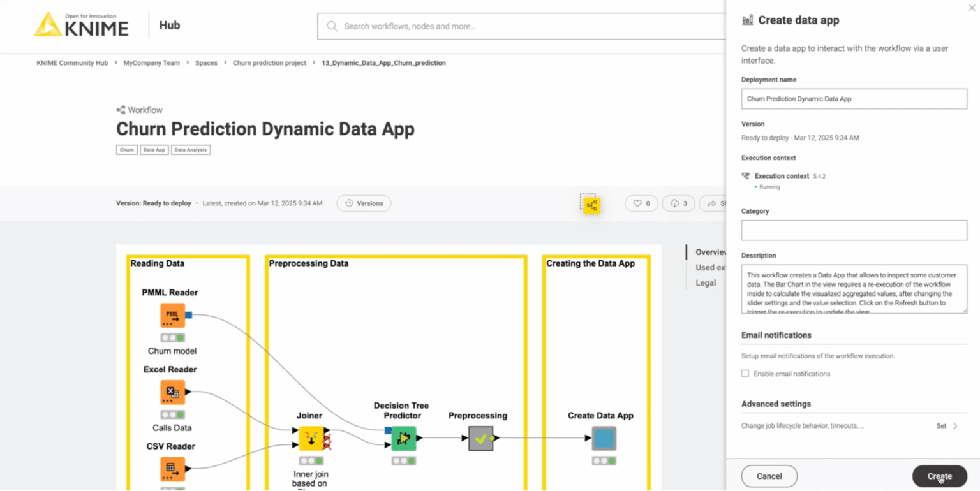Image resolution: width=980 pixels, height=491 pixels.
Task: Click the search workflows input field
Action: (x=522, y=26)
